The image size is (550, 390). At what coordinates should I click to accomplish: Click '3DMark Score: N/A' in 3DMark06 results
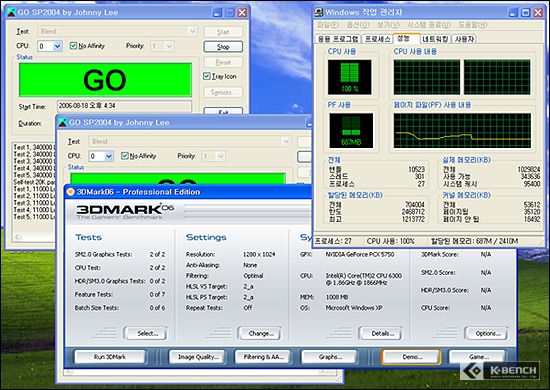[456, 254]
